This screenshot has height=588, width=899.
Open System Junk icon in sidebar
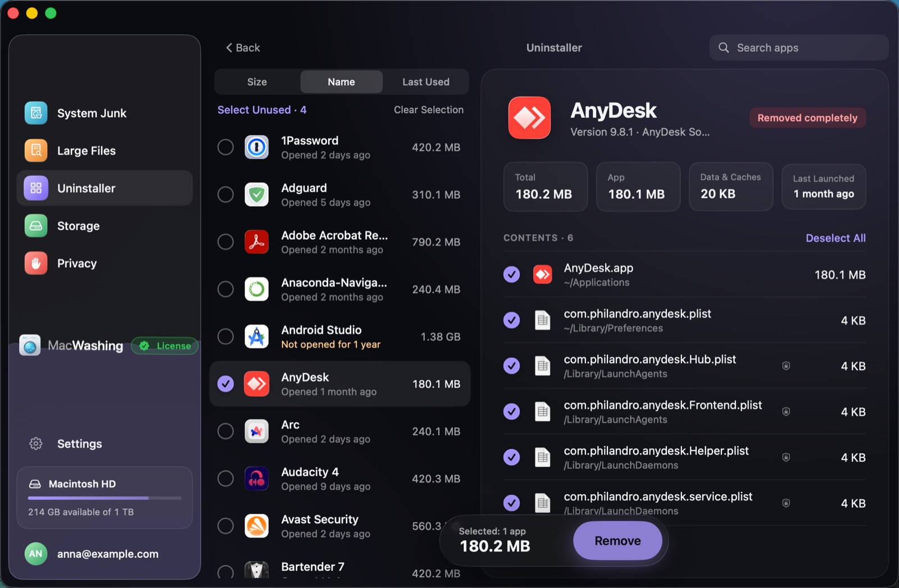pyautogui.click(x=36, y=113)
